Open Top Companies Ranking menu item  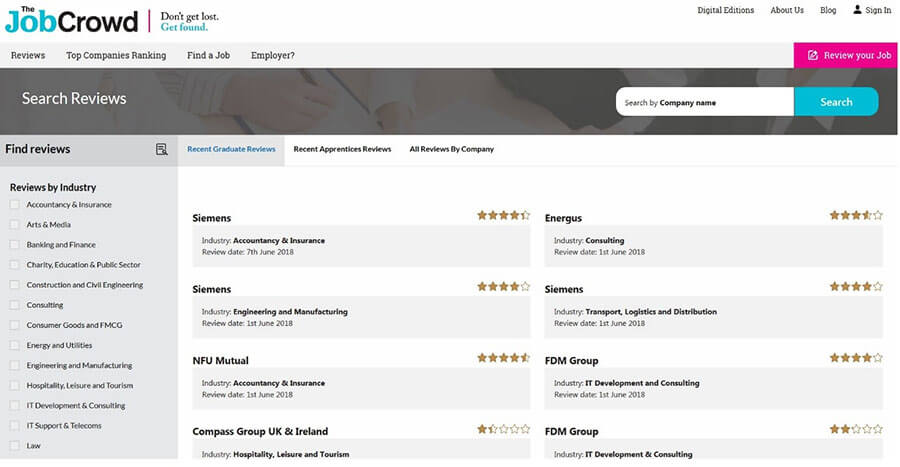click(x=116, y=56)
